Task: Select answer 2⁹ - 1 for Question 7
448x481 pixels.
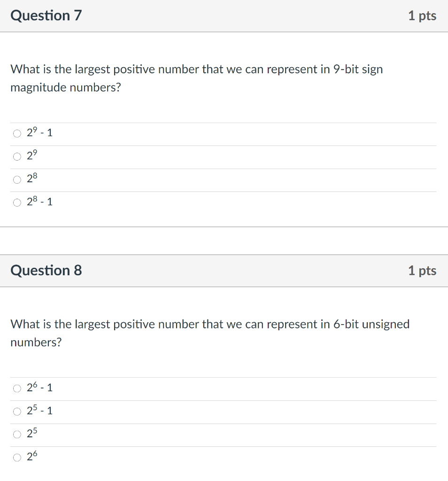Action: tap(17, 133)
